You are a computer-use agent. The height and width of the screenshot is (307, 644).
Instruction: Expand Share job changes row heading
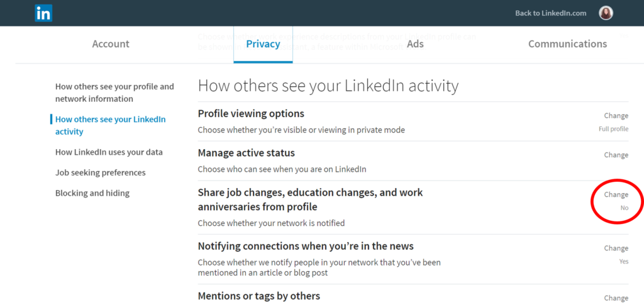[310, 199]
